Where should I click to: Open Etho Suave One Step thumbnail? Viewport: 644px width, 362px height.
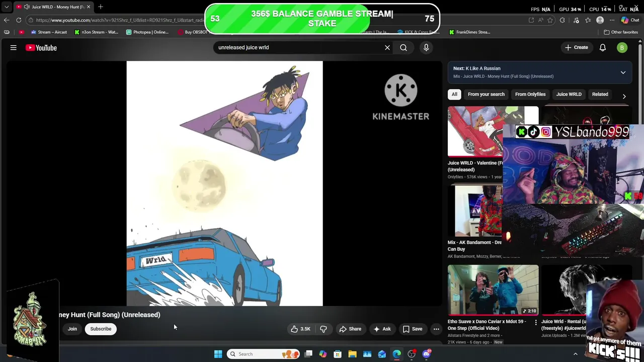[x=493, y=290]
